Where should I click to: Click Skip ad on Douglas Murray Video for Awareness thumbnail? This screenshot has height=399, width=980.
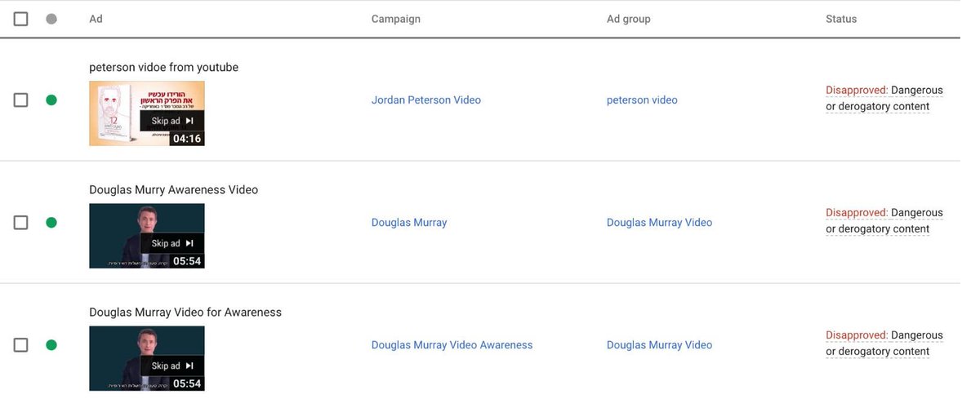(172, 366)
